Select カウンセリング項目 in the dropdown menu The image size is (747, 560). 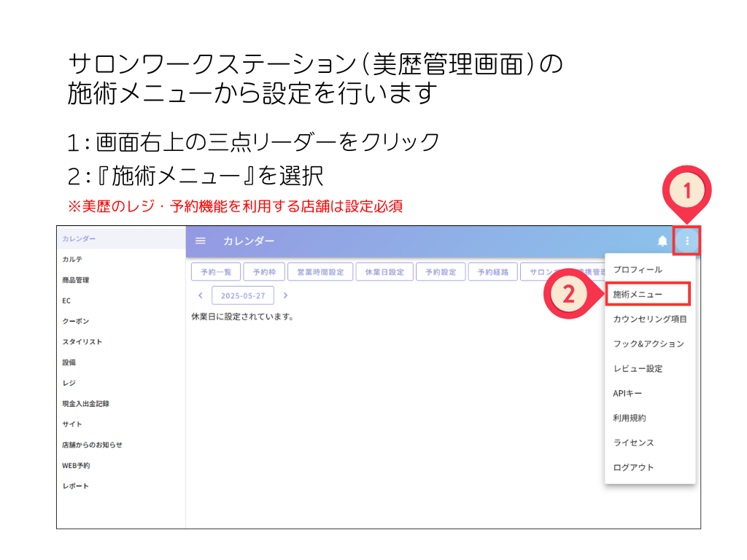650,319
